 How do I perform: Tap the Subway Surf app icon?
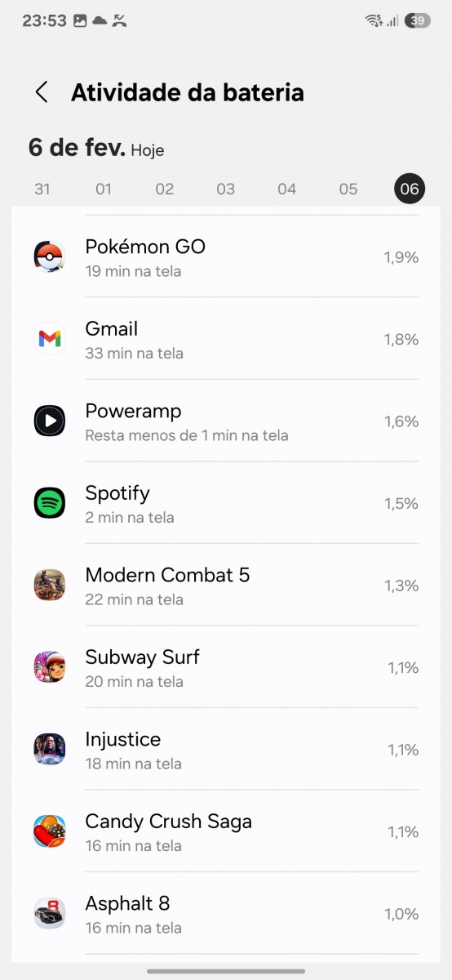pos(49,667)
